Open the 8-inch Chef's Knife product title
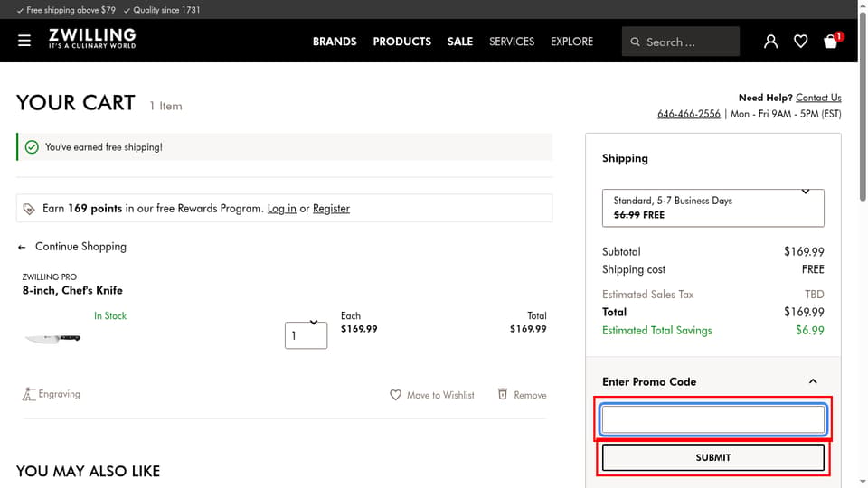The width and height of the screenshot is (868, 488). click(x=72, y=290)
